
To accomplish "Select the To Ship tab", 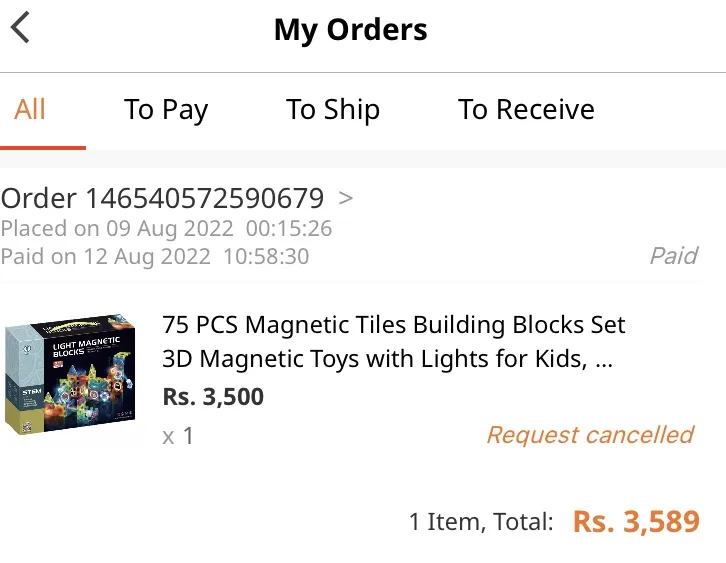I will (x=332, y=110).
